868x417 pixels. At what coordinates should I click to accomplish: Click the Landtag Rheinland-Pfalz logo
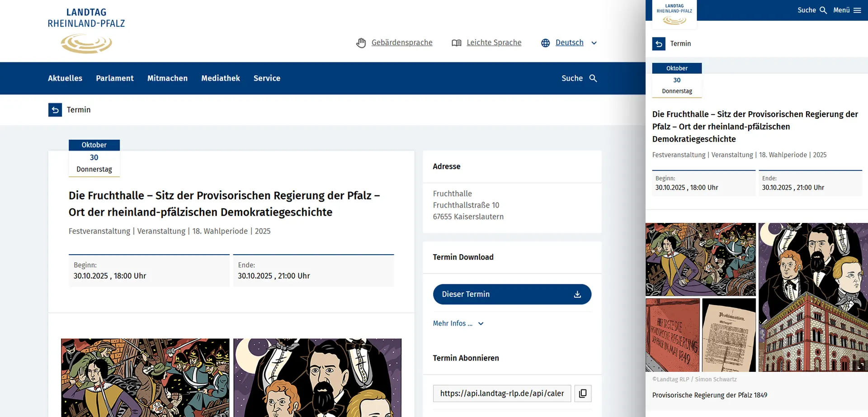pyautogui.click(x=86, y=31)
